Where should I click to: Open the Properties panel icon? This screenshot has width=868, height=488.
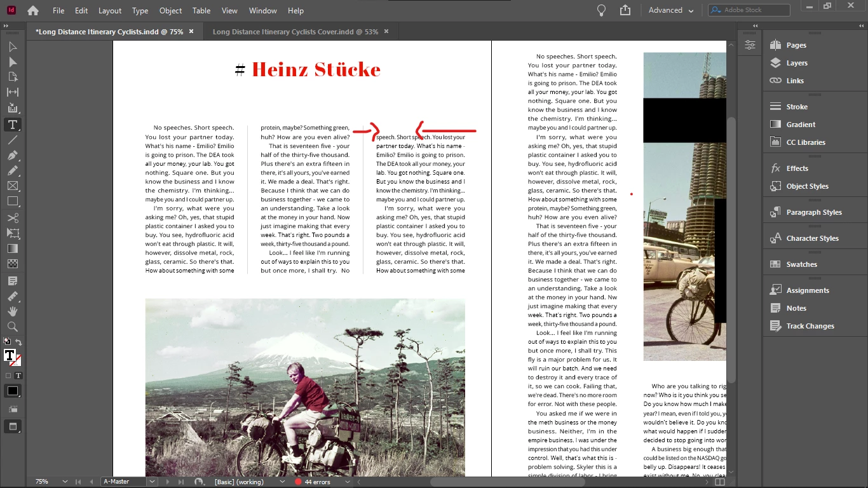point(750,45)
